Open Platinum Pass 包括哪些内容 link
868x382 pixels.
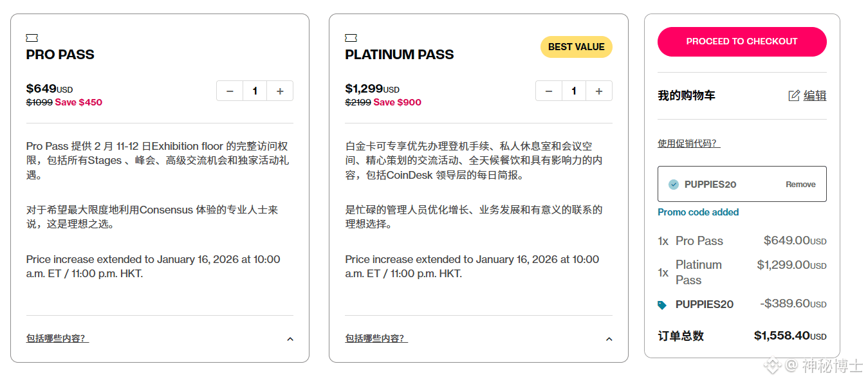[376, 338]
